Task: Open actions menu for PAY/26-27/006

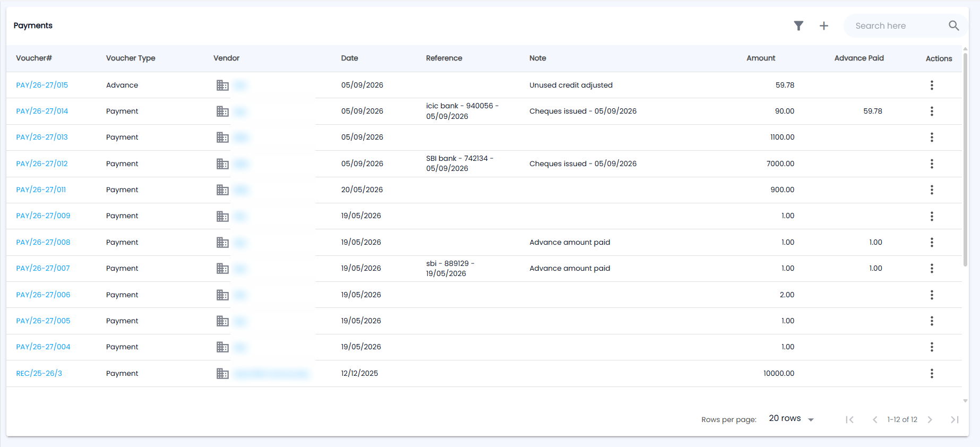Action: pos(932,295)
